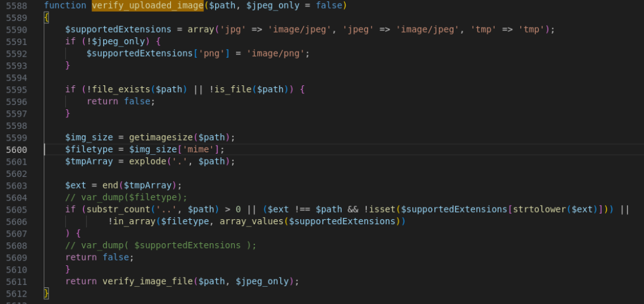Click line number 5588 in the gutter

[x=17, y=6]
